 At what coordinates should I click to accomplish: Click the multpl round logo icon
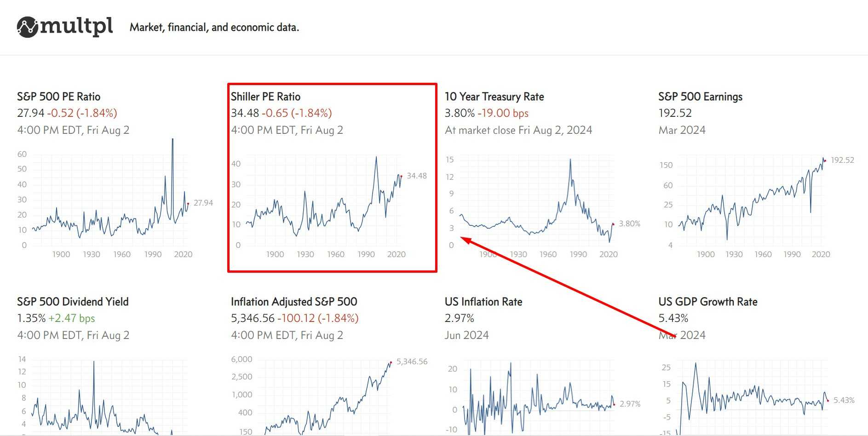tap(27, 27)
